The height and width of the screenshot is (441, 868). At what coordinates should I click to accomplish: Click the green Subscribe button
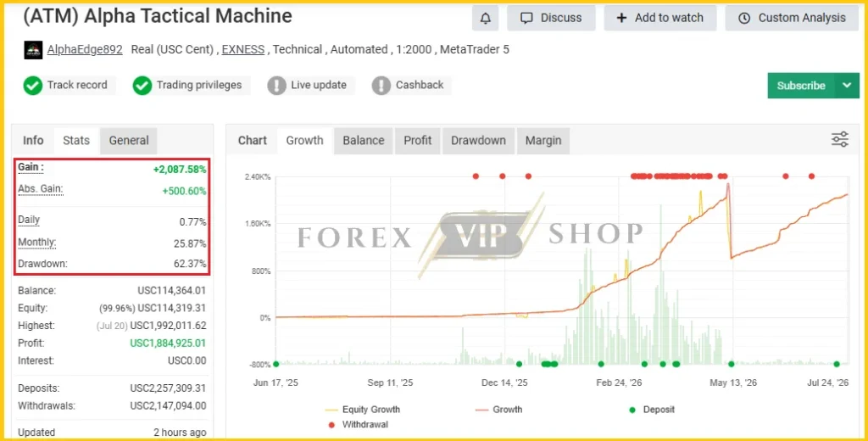801,86
